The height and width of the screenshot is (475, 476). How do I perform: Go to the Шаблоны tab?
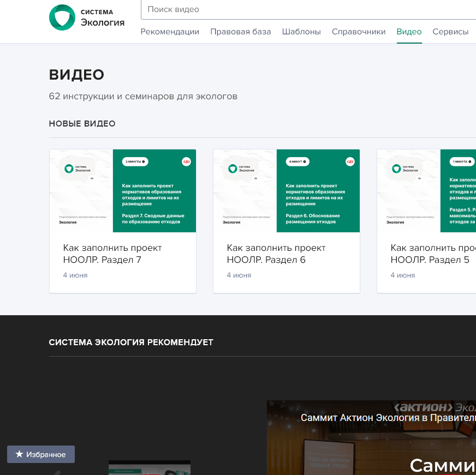301,32
